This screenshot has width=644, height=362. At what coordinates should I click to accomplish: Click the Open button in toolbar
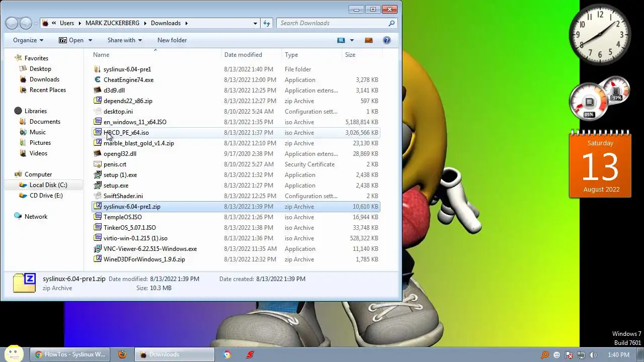(x=71, y=40)
